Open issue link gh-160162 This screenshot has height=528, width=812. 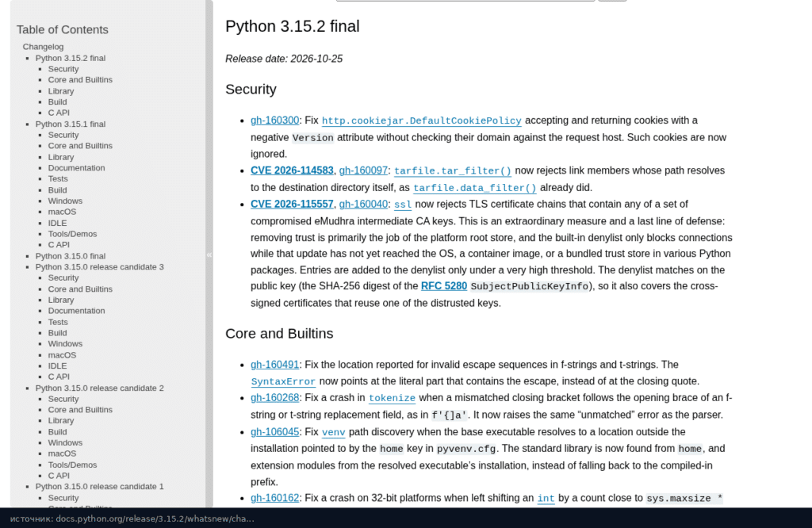click(x=274, y=498)
